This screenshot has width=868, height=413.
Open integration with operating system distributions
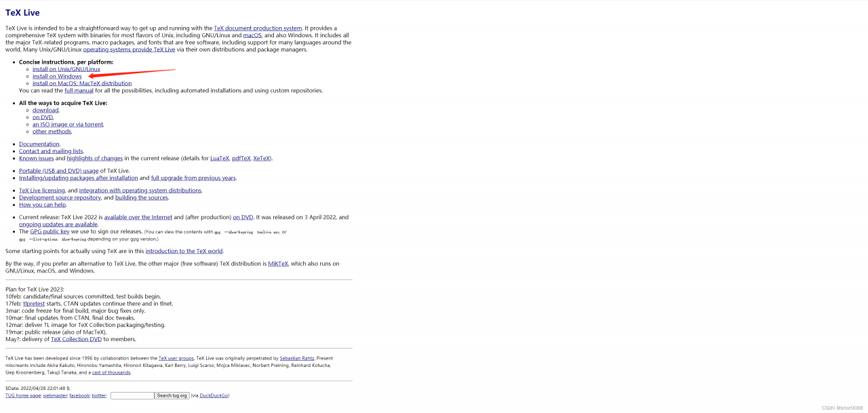pos(140,191)
